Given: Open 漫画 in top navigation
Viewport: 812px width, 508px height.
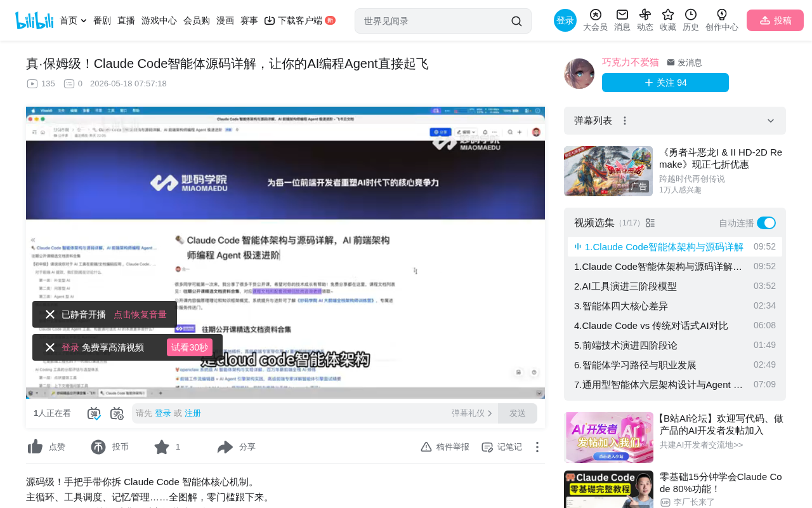Looking at the screenshot, I should coord(225,21).
